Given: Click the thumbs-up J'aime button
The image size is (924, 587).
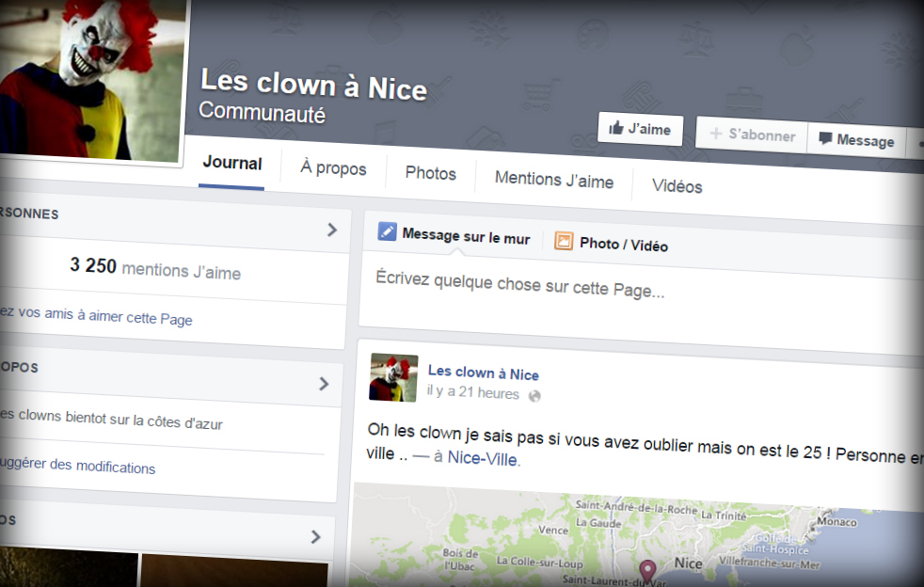Looking at the screenshot, I should [x=640, y=129].
